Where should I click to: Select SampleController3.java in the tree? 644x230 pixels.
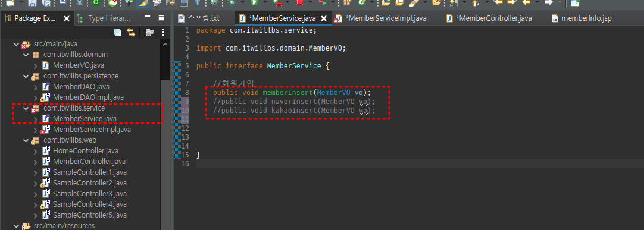pyautogui.click(x=90, y=193)
